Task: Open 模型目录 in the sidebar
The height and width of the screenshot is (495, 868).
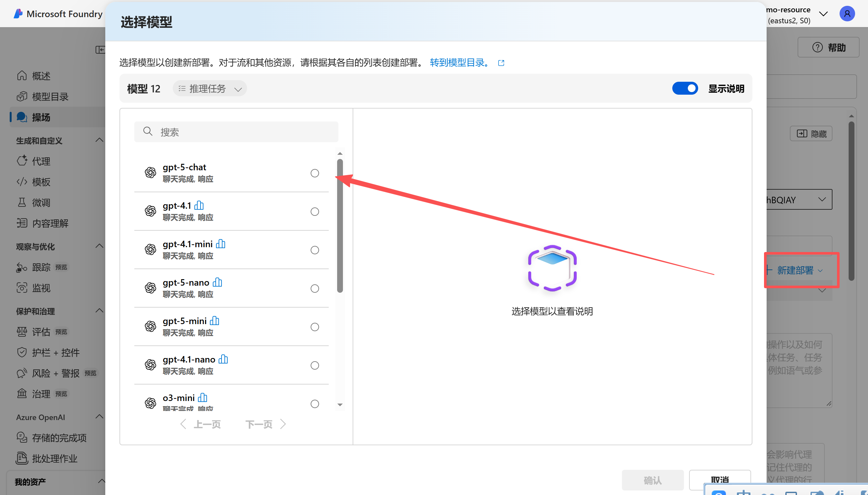Action: (x=50, y=97)
